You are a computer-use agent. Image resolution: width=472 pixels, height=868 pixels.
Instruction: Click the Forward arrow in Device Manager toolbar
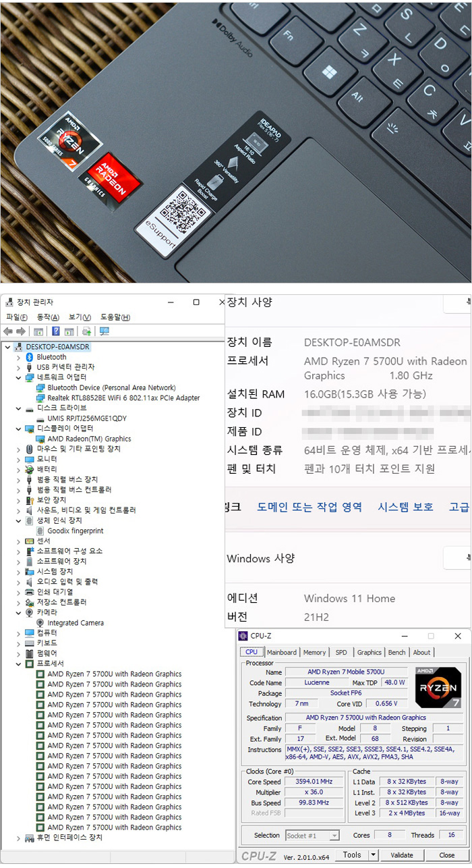[x=21, y=331]
